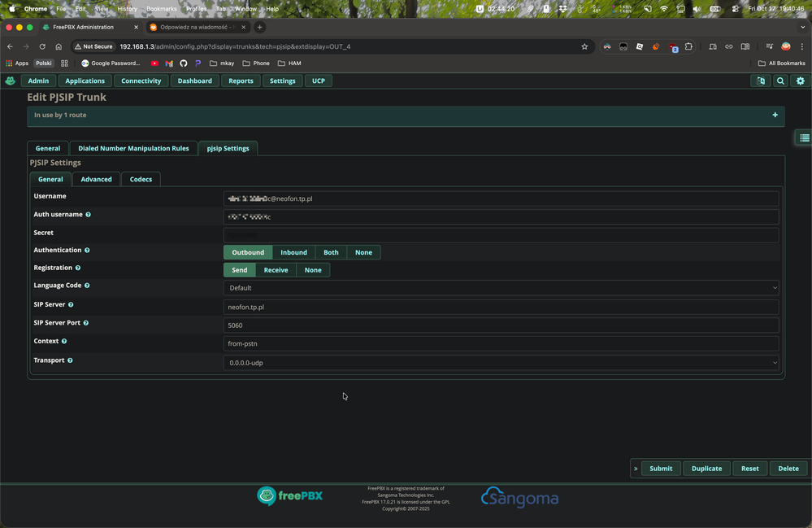This screenshot has width=812, height=528.
Task: Click the FreePBX frog logo icon
Action: tap(10, 81)
